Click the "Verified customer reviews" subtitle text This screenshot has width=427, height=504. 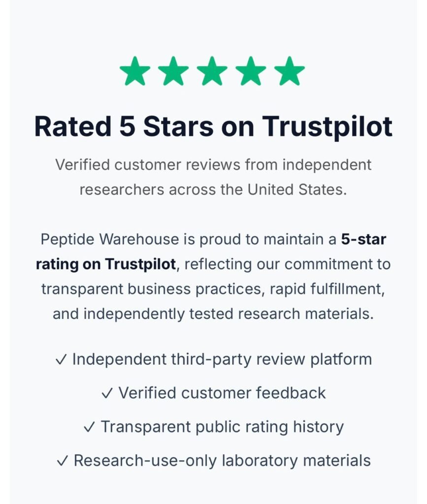pos(213,164)
